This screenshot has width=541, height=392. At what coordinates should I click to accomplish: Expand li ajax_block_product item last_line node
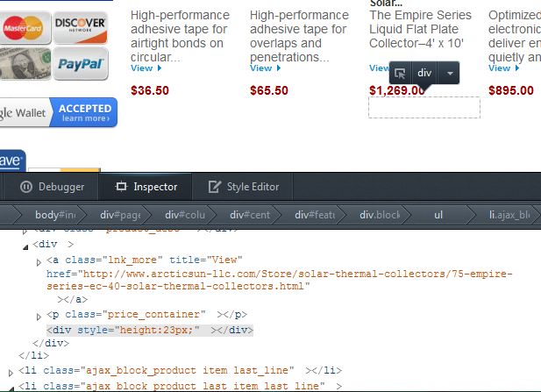click(11, 373)
